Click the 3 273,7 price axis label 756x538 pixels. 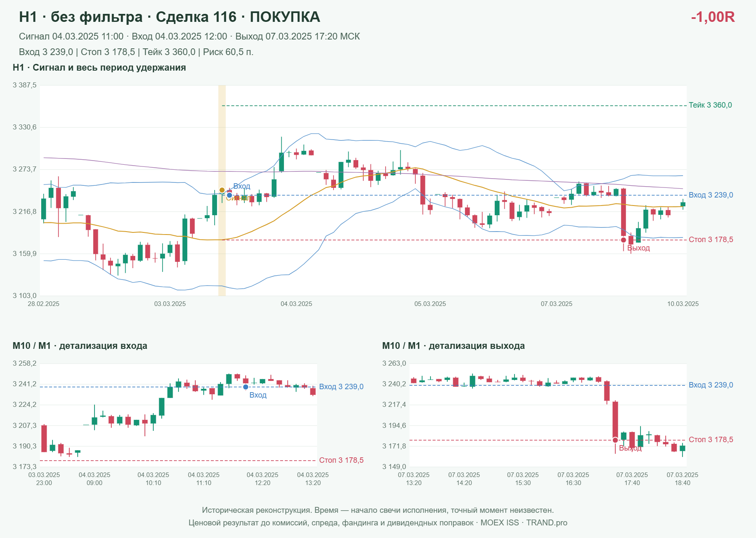pyautogui.click(x=25, y=169)
